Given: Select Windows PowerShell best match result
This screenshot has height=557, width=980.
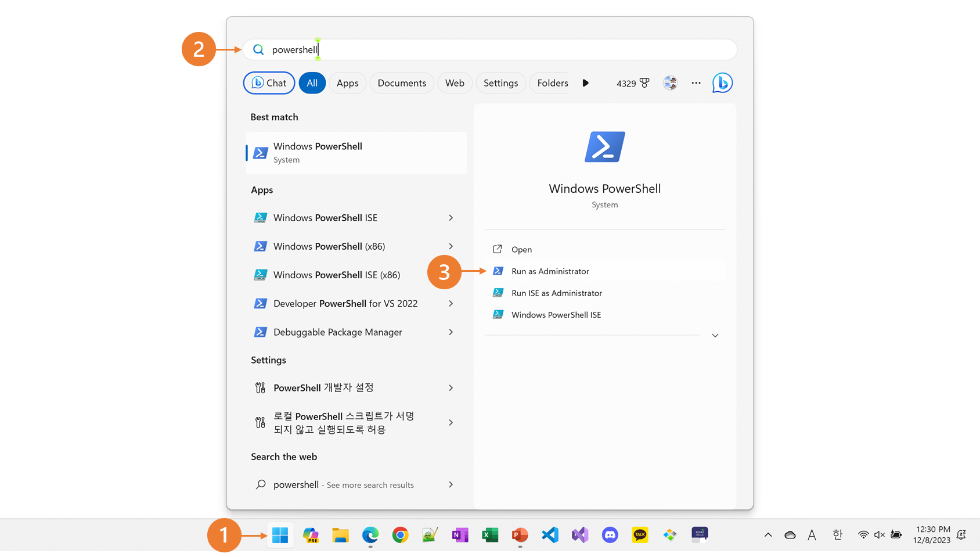Looking at the screenshot, I should click(x=356, y=153).
